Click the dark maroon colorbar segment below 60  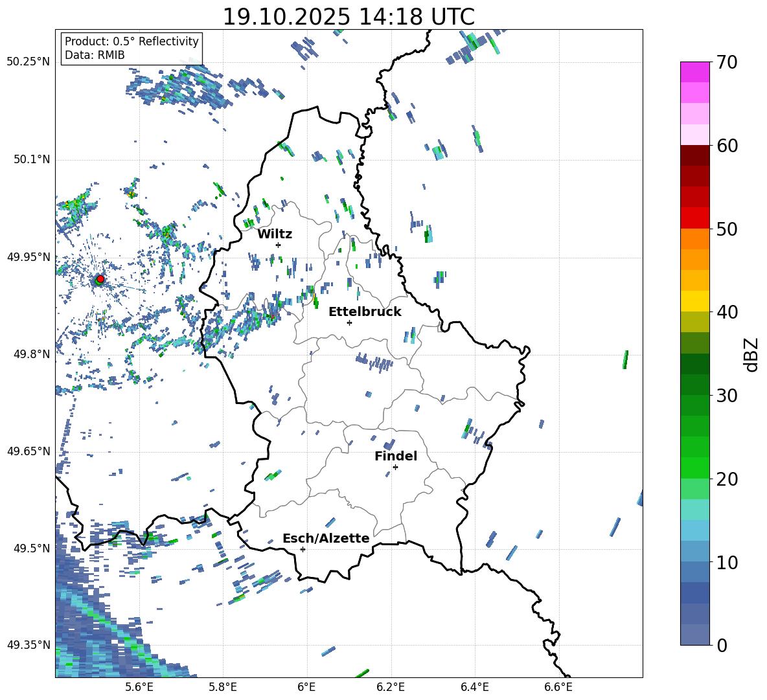point(694,155)
